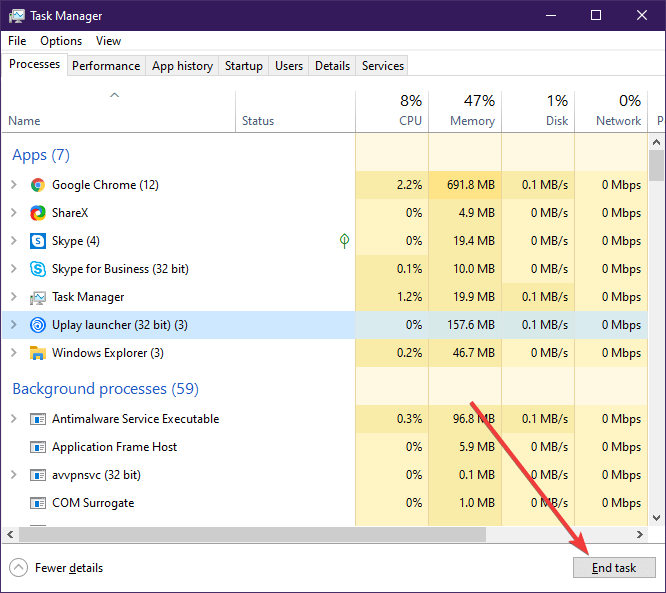
Task: Select the Application Frame Host process name
Action: pyautogui.click(x=114, y=447)
